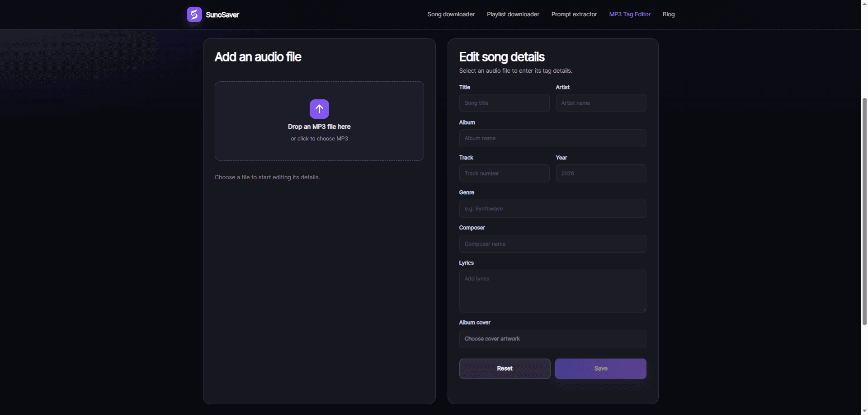Click 'Choose a file to start editing' text
This screenshot has width=868, height=415.
click(x=267, y=177)
